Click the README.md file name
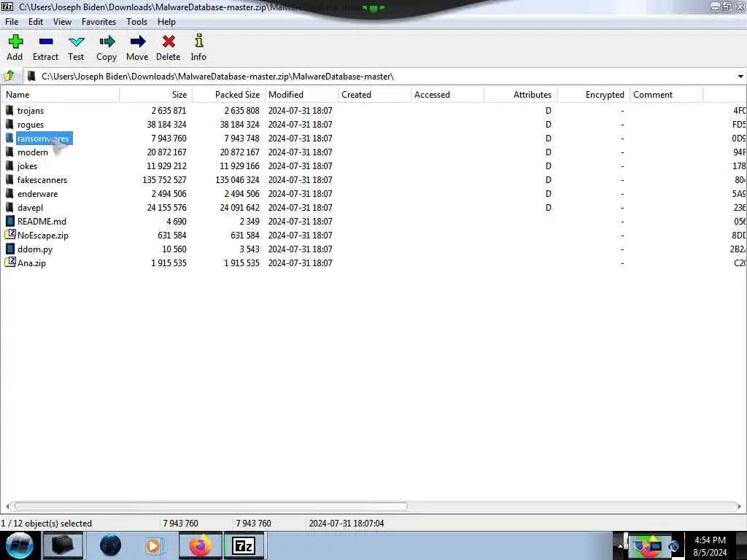 click(x=42, y=222)
